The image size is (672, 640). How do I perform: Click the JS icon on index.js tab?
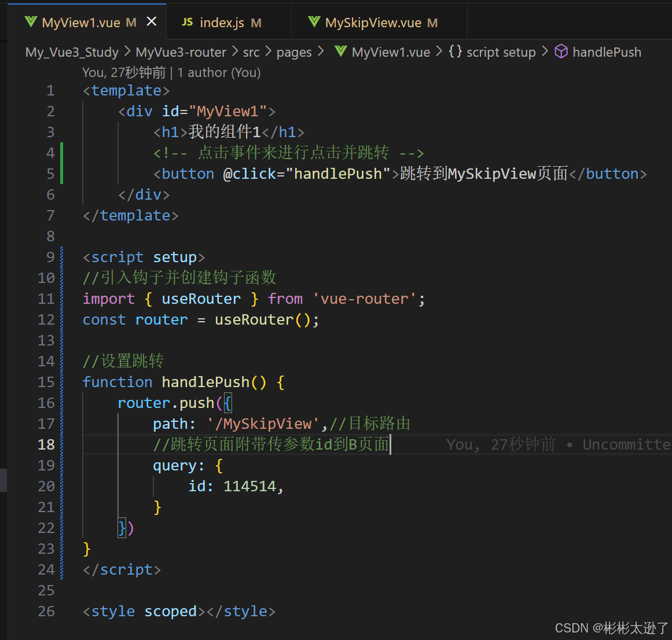point(188,22)
